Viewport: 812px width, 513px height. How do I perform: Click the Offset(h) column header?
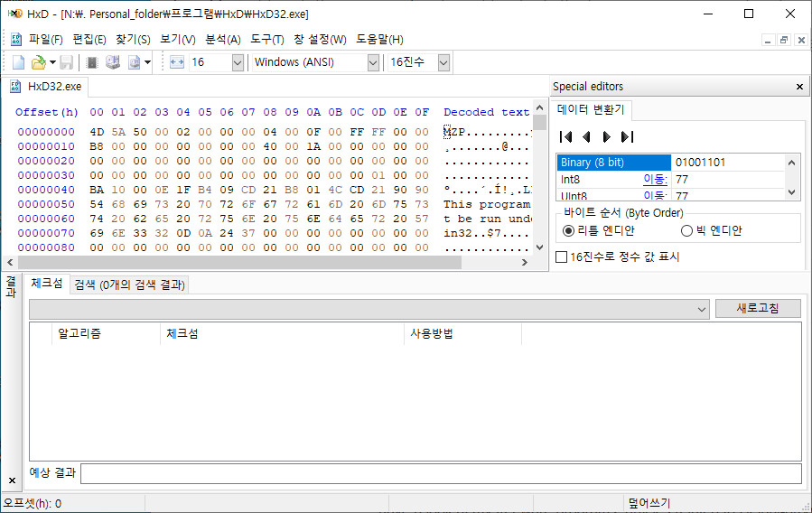tap(47, 112)
